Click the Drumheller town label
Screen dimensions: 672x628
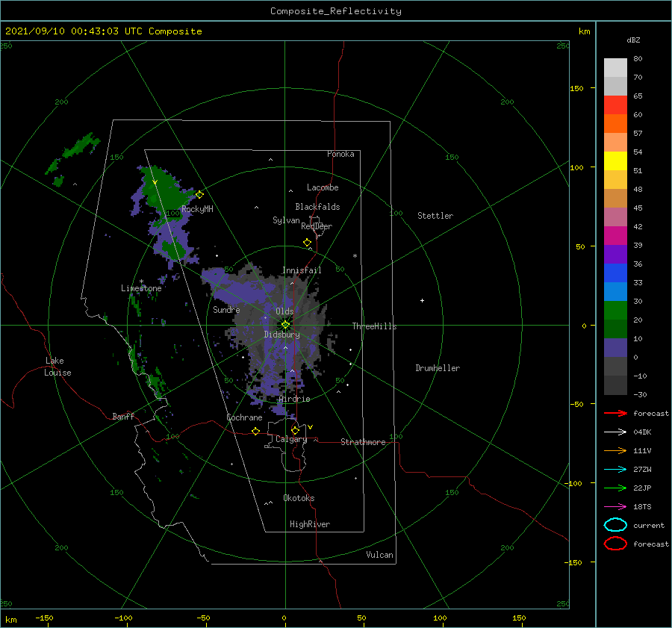tap(438, 368)
